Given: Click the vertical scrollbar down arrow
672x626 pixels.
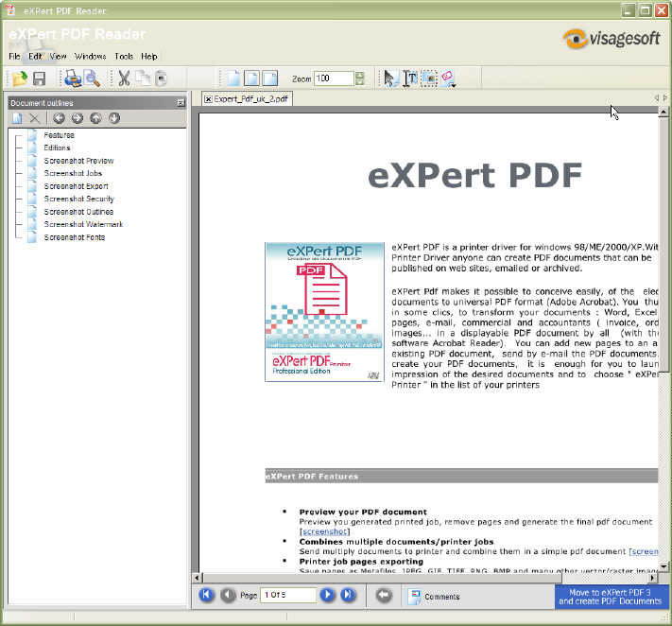Looking at the screenshot, I should click(663, 566).
